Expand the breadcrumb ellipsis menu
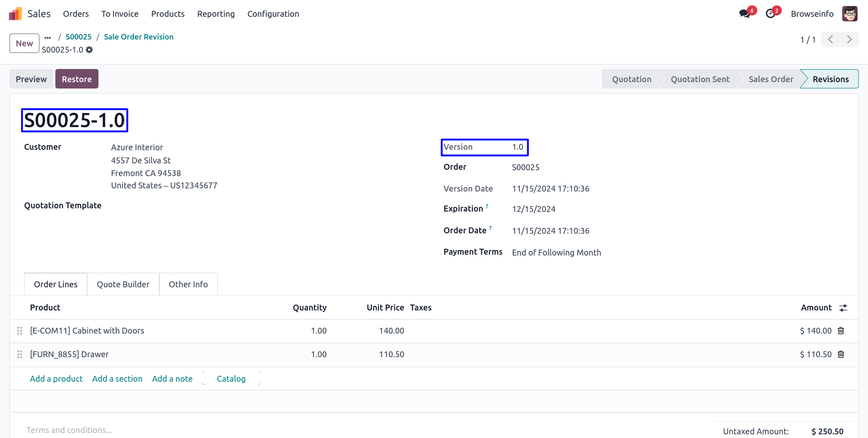Image resolution: width=868 pixels, height=438 pixels. 48,37
